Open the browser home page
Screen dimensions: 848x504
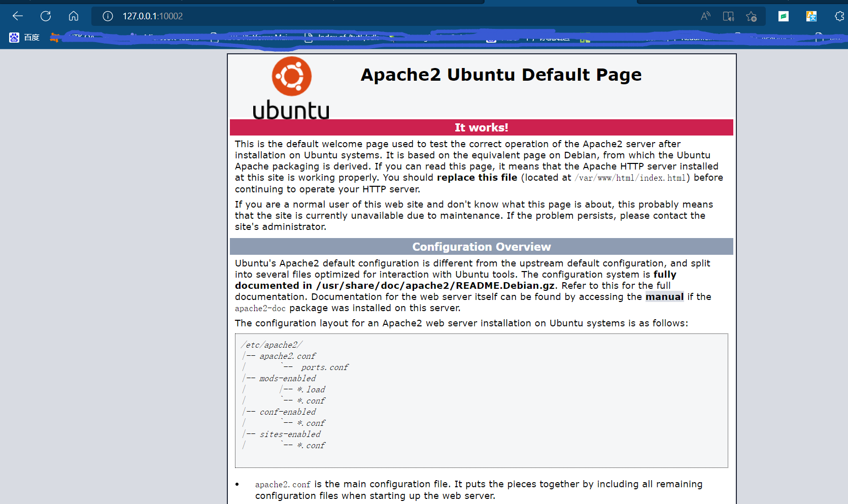pyautogui.click(x=74, y=16)
